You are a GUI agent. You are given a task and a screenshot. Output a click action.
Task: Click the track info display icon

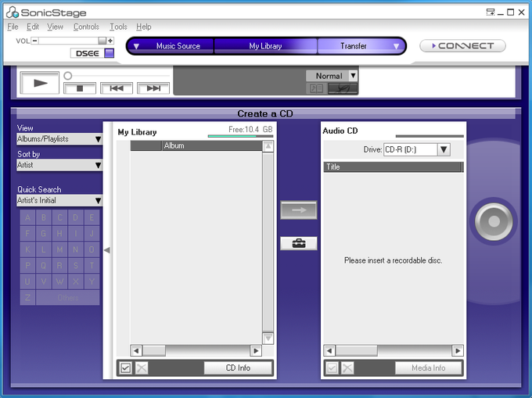316,89
